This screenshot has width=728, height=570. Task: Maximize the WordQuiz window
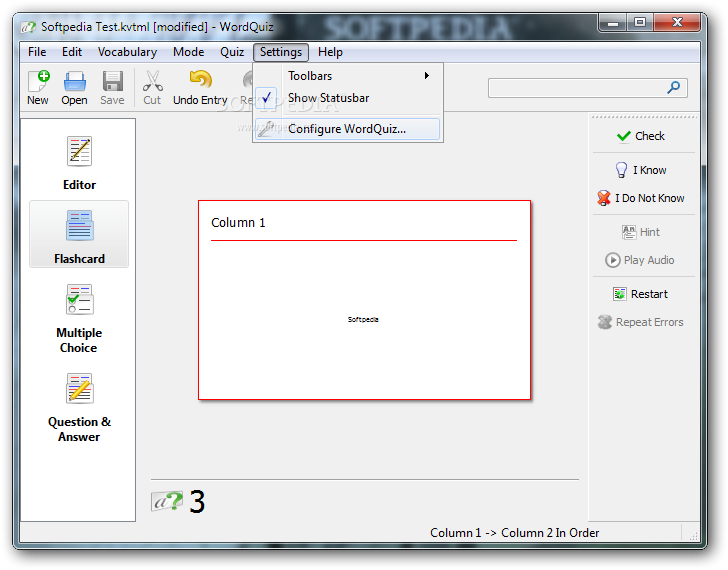[640, 22]
